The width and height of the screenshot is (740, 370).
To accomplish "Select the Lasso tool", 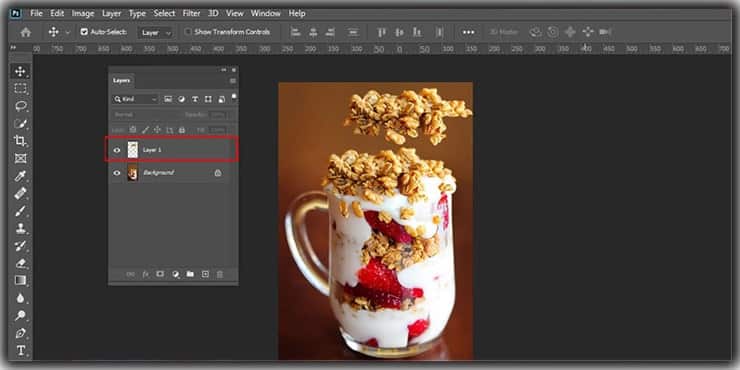I will coord(20,106).
